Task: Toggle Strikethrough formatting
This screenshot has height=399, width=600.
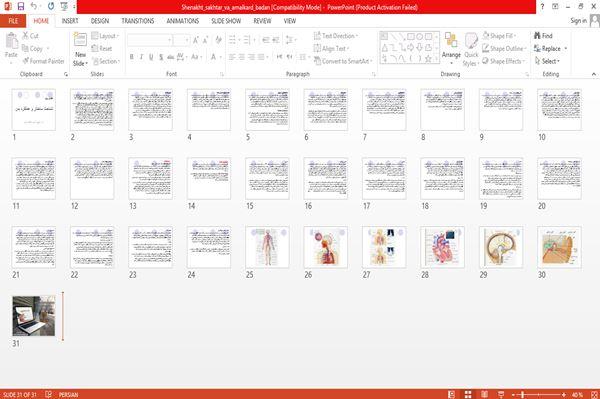Action: coord(171,57)
